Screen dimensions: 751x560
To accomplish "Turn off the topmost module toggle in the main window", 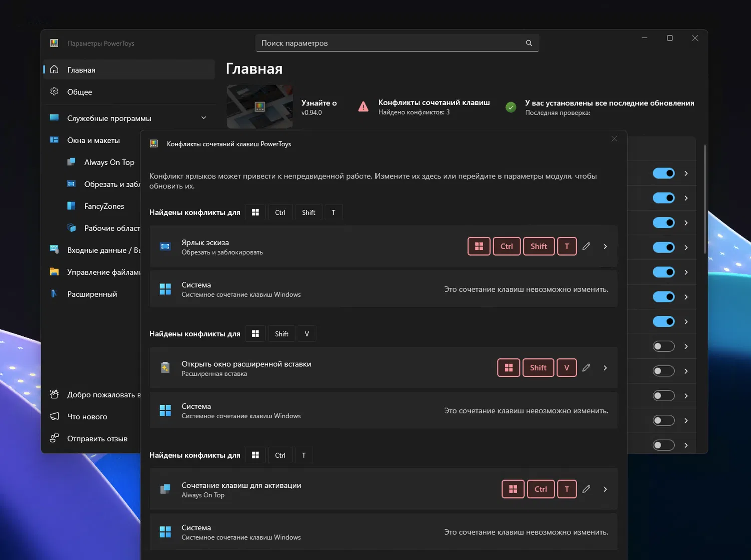I will (664, 173).
